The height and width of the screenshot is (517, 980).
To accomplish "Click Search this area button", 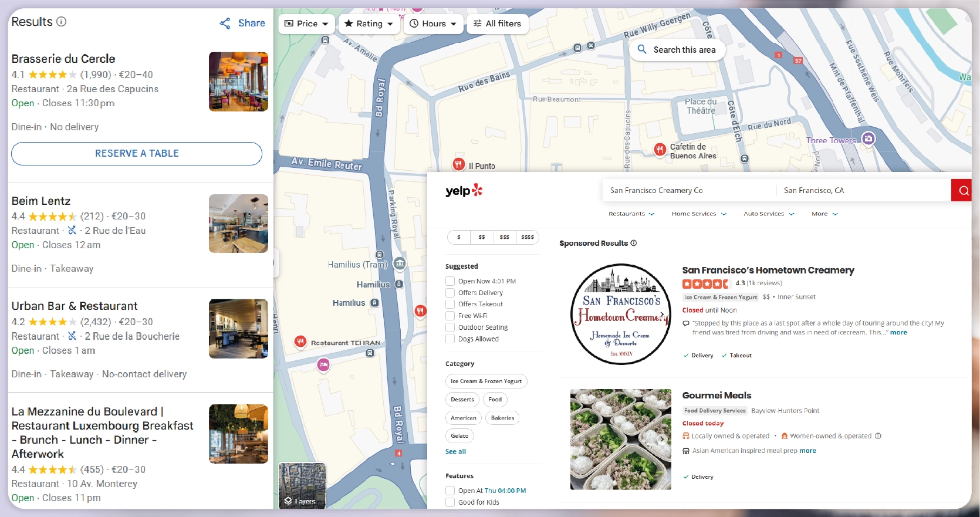I will point(677,50).
